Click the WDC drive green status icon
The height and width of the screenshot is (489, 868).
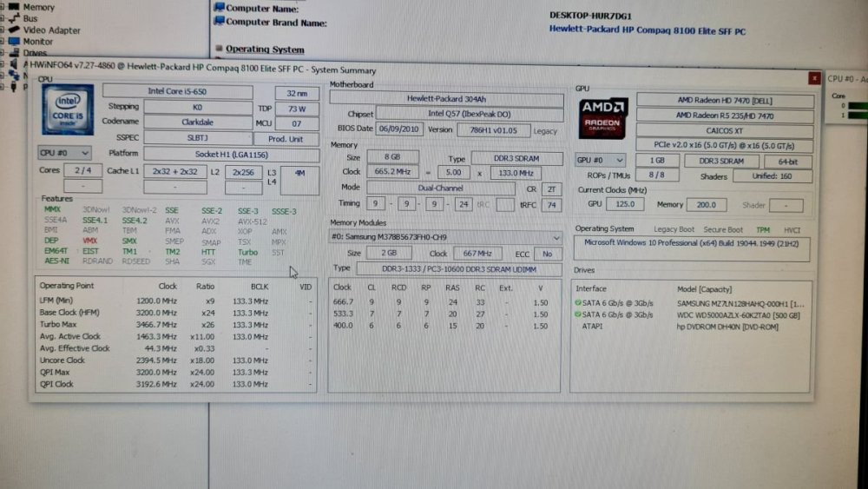tap(578, 314)
